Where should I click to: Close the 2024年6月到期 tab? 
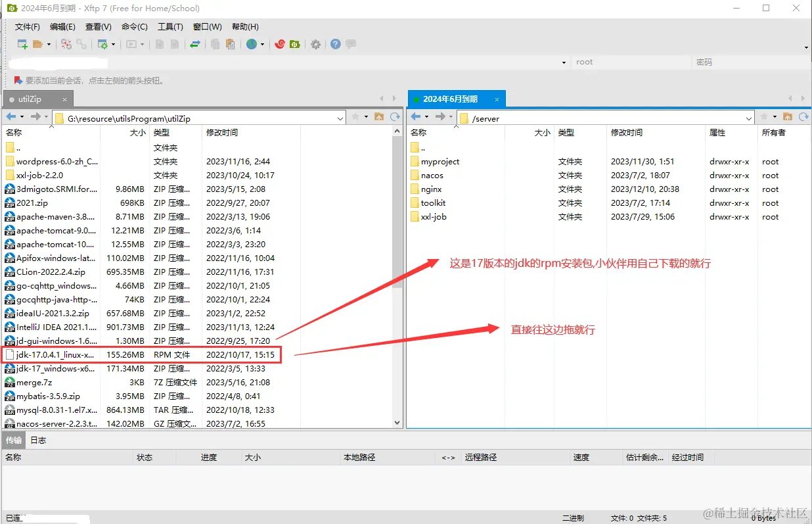pyautogui.click(x=497, y=99)
